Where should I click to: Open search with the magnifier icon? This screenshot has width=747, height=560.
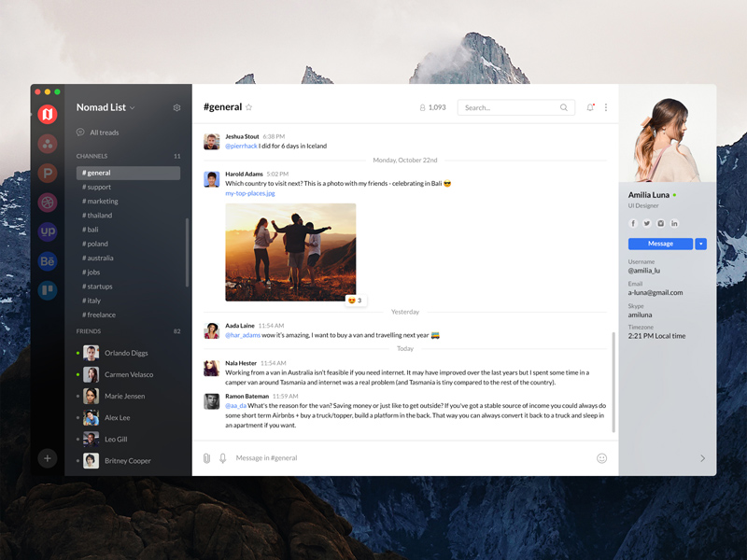coord(563,107)
